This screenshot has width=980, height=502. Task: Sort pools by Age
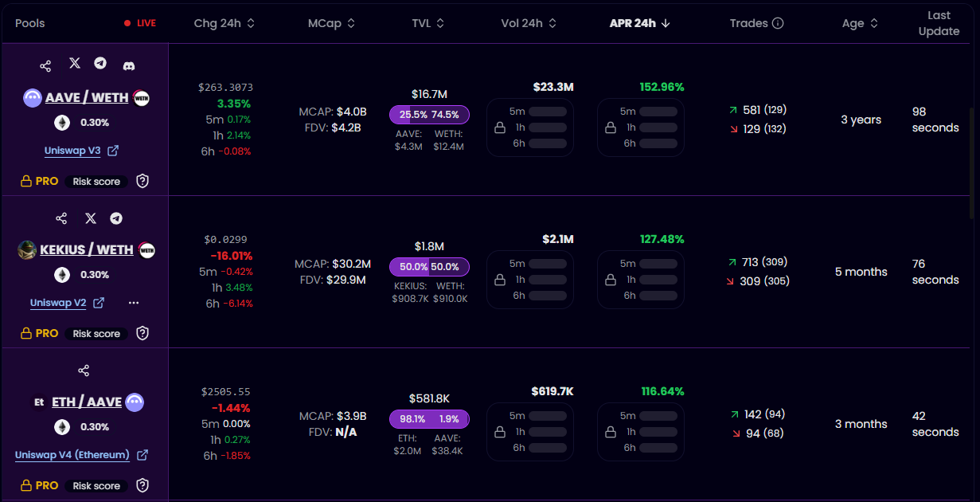pyautogui.click(x=860, y=23)
